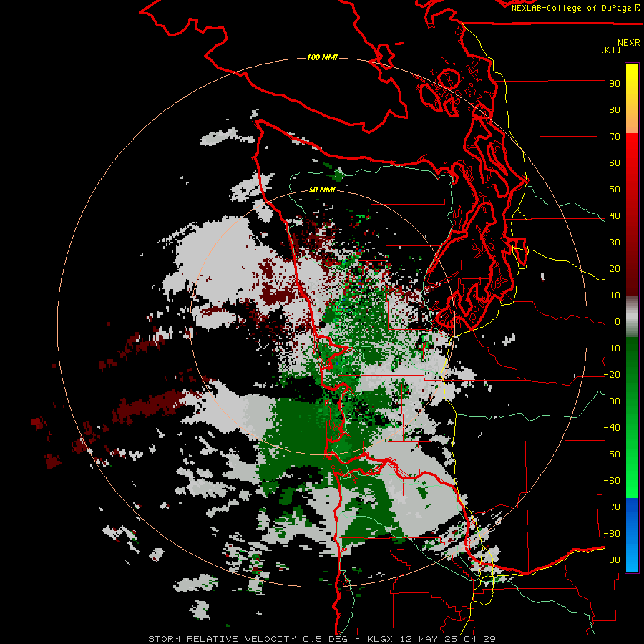This screenshot has height=644, width=644.
Task: Select the -10 value on velocity scale
Action: (x=612, y=348)
